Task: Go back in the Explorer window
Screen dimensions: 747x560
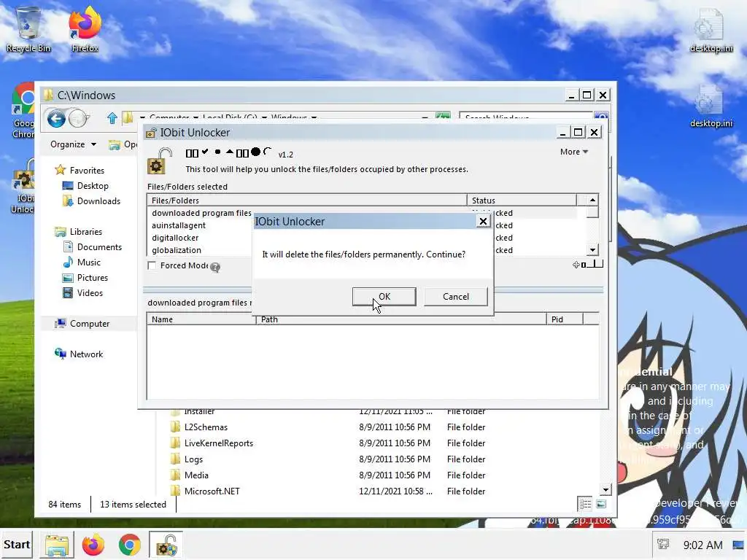Action: 55,119
